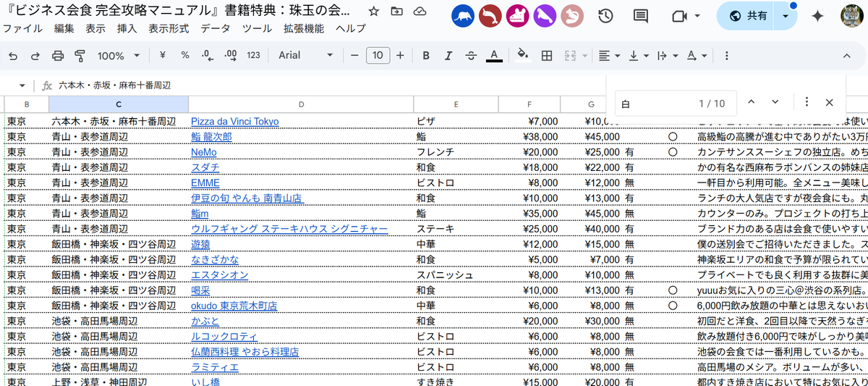Click the blue anonymous animal avatar
This screenshot has width=868, height=386.
463,16
